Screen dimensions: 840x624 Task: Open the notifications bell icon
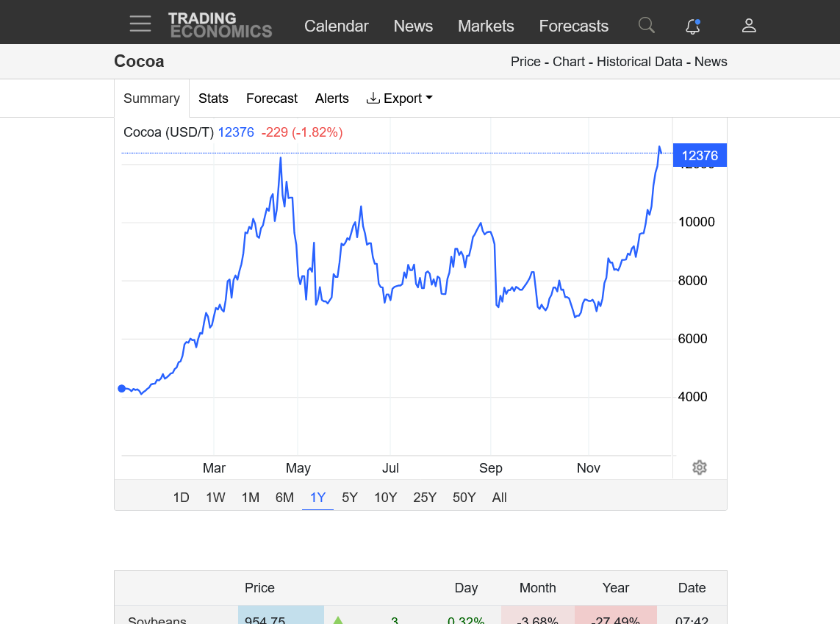click(x=692, y=26)
